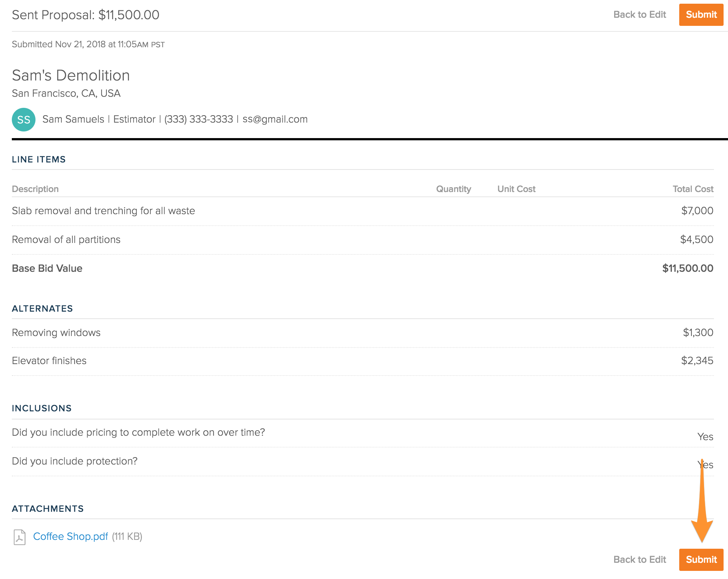Image resolution: width=728 pixels, height=579 pixels.
Task: Click the (333) 333-3333 phone number
Action: coord(198,119)
